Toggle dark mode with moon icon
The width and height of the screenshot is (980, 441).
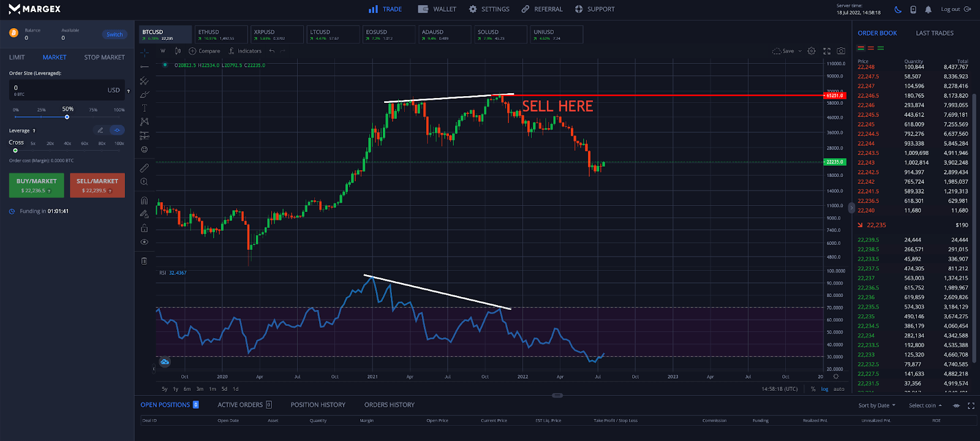(x=898, y=9)
